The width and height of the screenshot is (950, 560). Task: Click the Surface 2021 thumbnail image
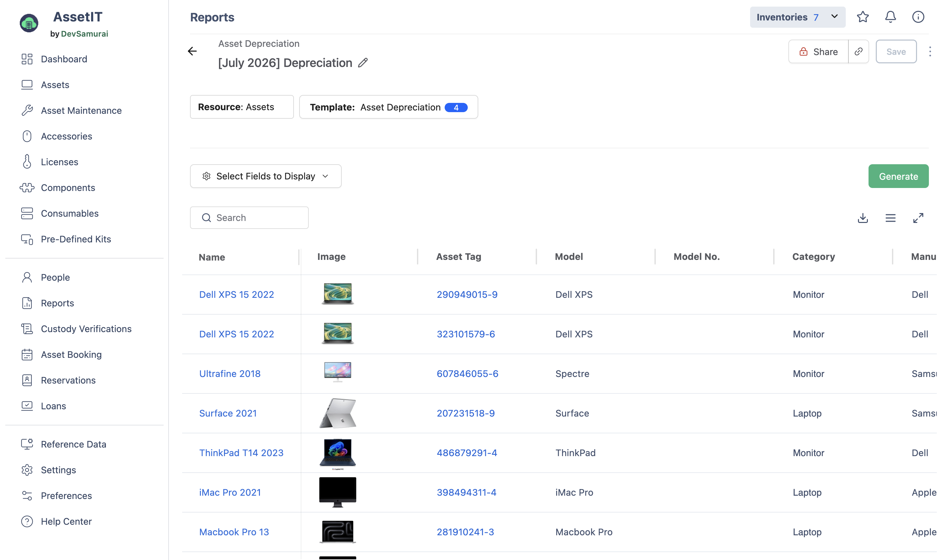point(337,413)
